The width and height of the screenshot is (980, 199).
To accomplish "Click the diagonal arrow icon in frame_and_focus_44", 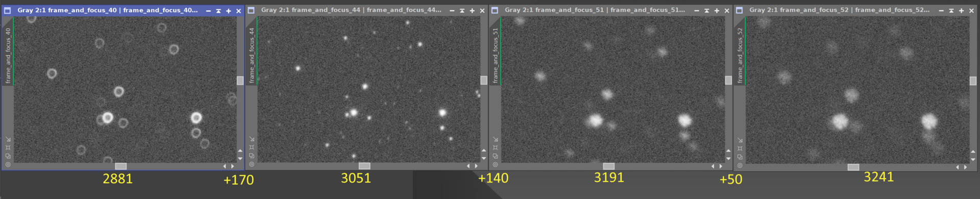I will point(252,139).
